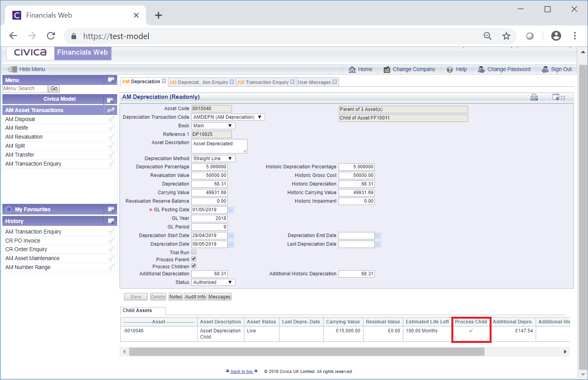This screenshot has height=380, width=588.
Task: Open CR PO Invoice from History
Action: (23, 241)
